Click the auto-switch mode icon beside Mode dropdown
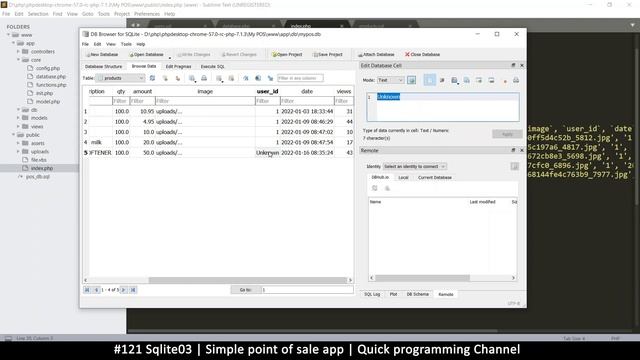 pyautogui.click(x=411, y=80)
